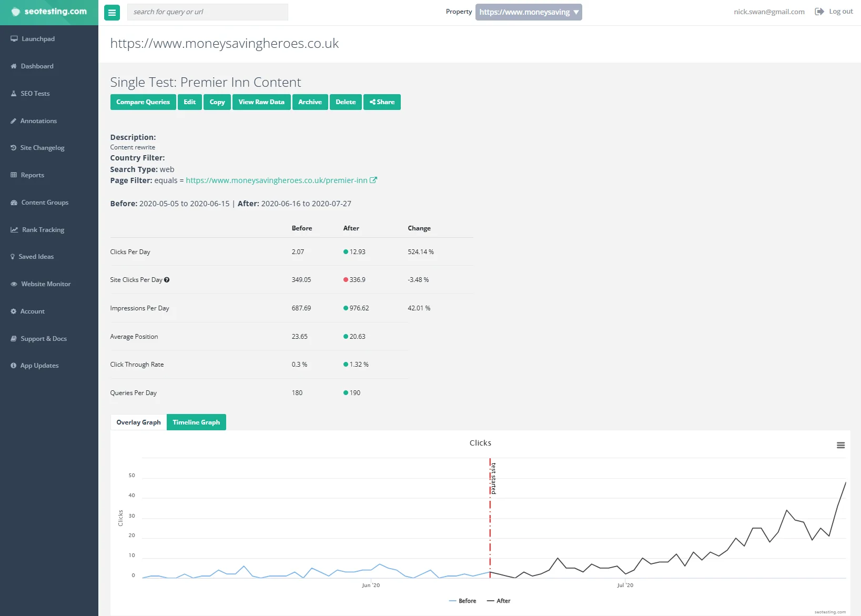Viewport: 861px width, 616px height.
Task: Open the chart export menu icon
Action: [840, 446]
